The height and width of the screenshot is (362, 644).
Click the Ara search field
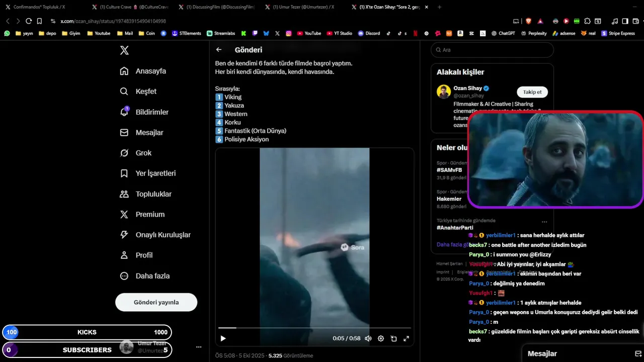pyautogui.click(x=492, y=50)
